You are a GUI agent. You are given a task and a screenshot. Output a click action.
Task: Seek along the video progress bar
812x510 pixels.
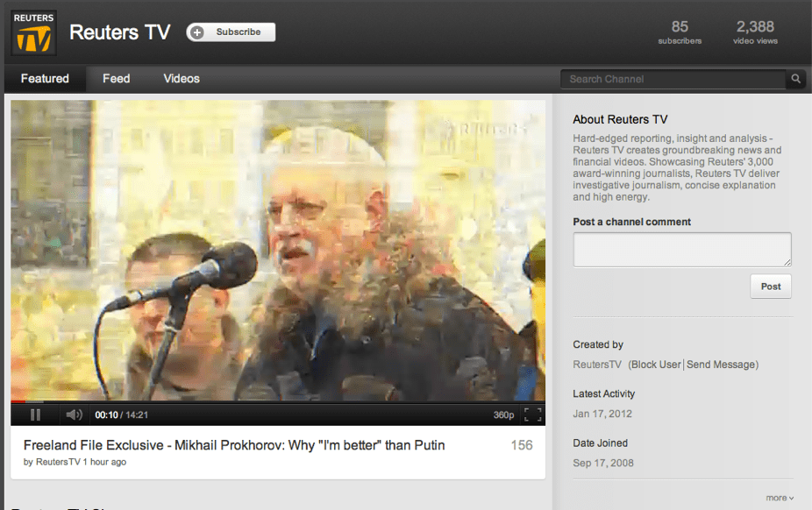pyautogui.click(x=278, y=401)
